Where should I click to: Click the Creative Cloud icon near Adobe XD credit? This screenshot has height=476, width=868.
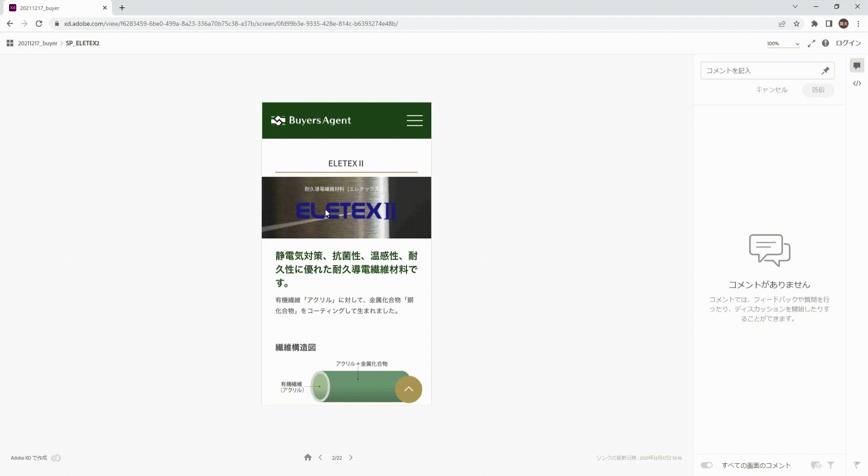click(56, 458)
